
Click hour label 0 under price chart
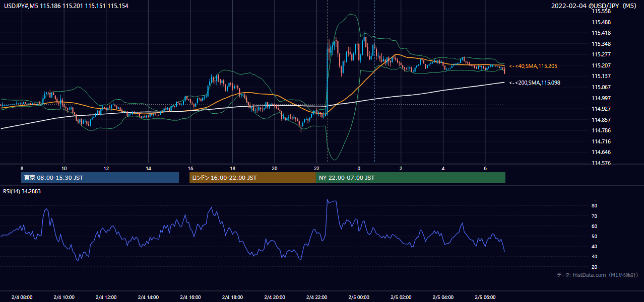pos(359,168)
